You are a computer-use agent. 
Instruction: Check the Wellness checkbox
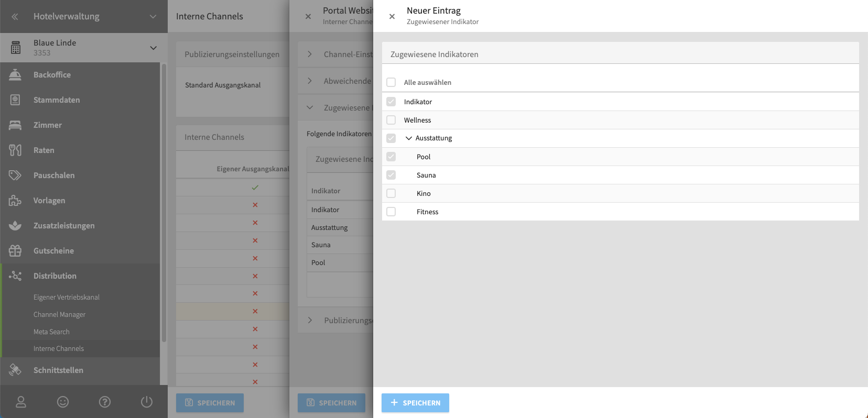[391, 120]
